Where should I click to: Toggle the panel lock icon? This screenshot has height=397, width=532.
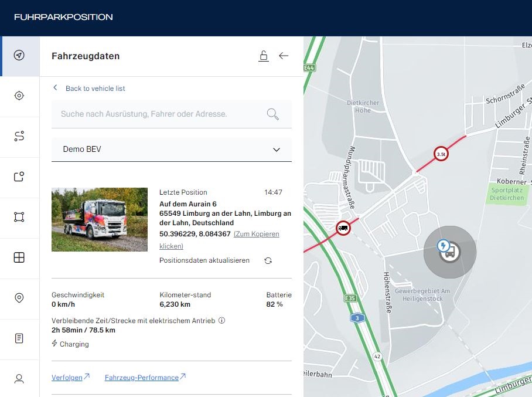click(263, 56)
